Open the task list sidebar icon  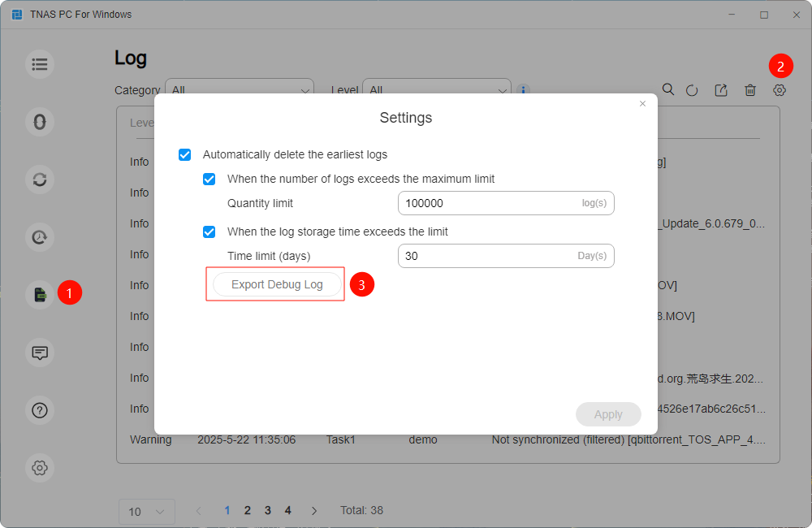coord(40,64)
